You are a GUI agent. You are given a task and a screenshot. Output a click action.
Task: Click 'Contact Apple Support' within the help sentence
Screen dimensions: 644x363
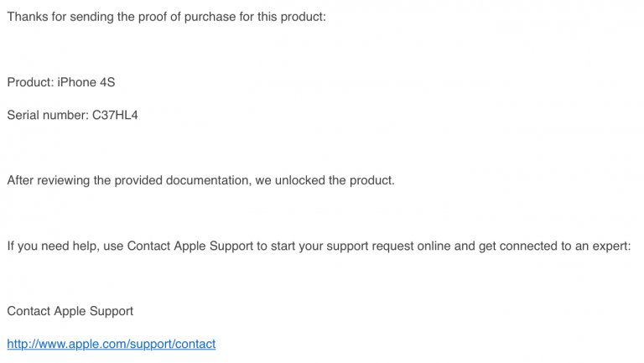190,246
